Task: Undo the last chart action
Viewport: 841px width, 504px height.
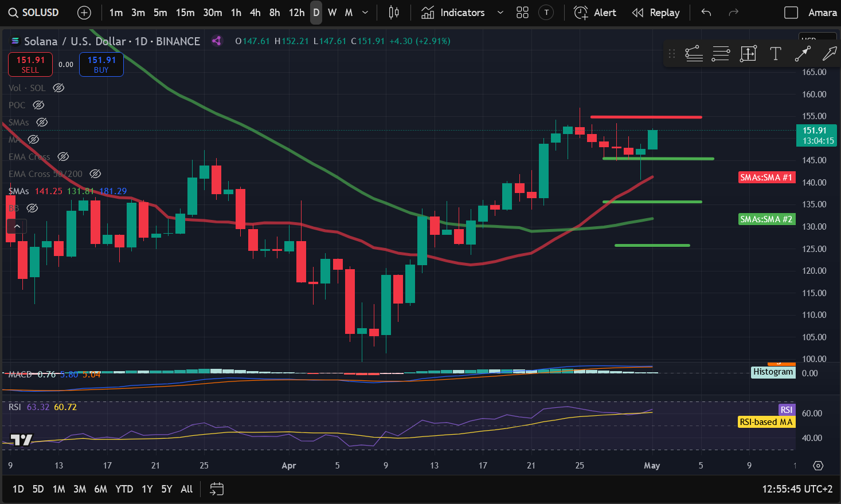Action: (x=706, y=12)
